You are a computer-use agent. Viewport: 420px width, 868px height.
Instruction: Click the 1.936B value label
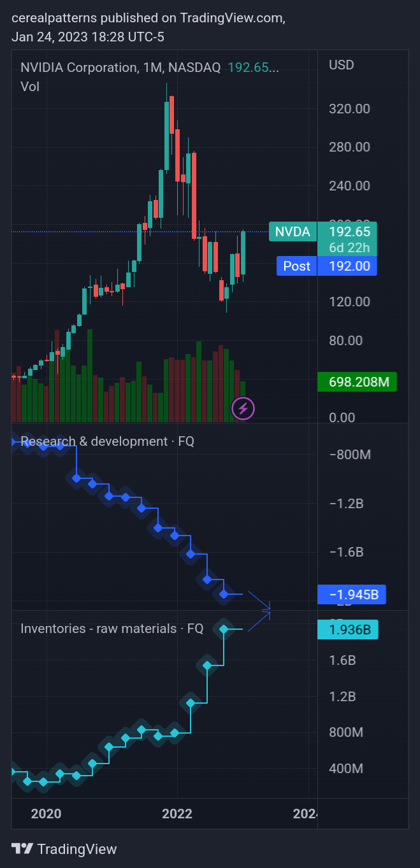[x=348, y=630]
